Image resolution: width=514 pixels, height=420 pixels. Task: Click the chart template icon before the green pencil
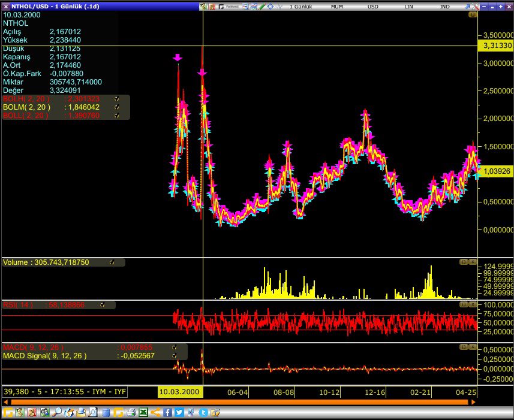(253, 6)
